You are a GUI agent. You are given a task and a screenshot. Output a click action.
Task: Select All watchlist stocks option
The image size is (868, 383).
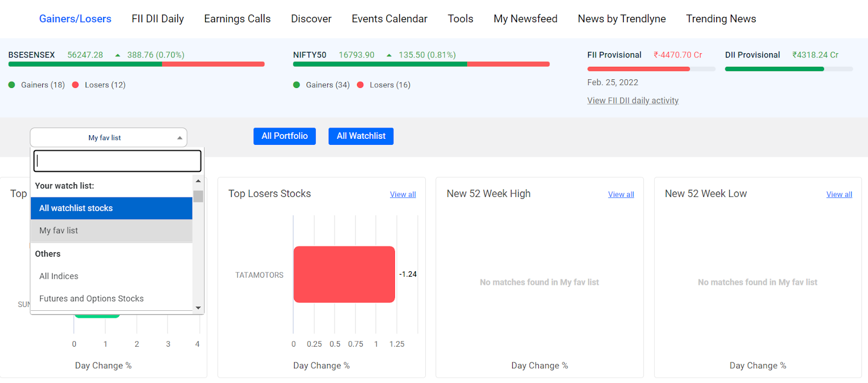tap(112, 208)
